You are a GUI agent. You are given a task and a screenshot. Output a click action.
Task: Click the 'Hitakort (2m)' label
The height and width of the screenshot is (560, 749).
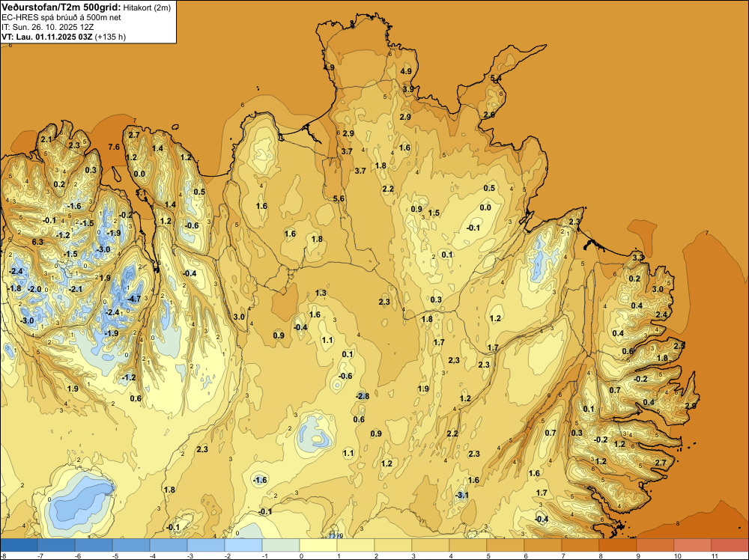coord(147,7)
